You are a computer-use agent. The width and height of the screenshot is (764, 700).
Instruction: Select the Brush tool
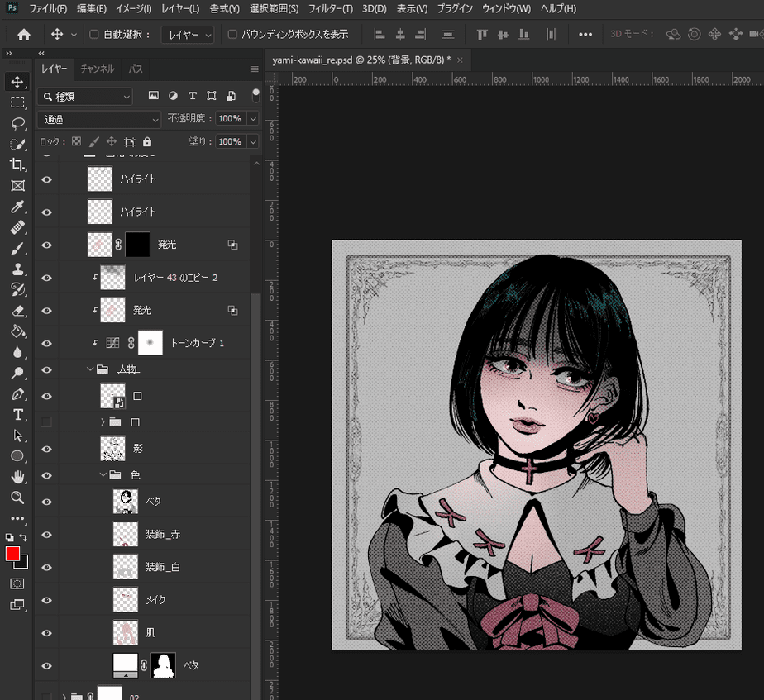pyautogui.click(x=17, y=249)
